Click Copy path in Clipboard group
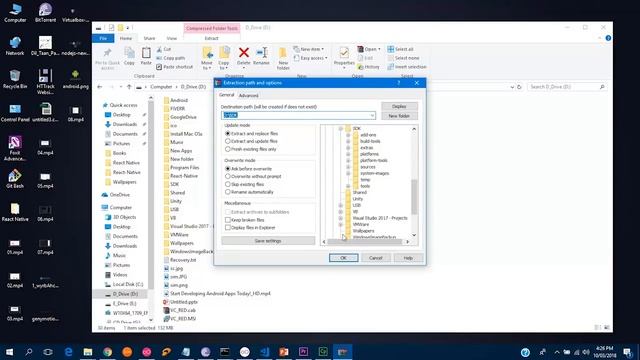Viewport: 640px width, 360px height. point(171,58)
